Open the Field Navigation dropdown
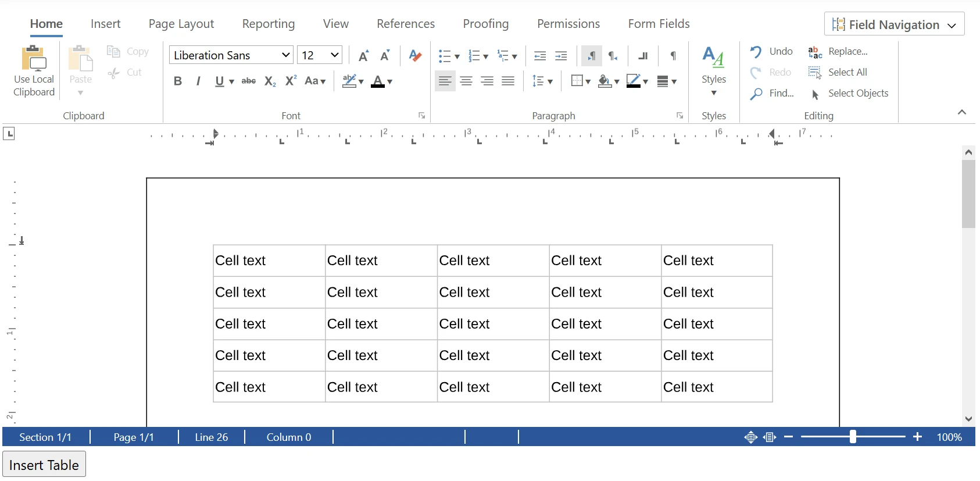The image size is (980, 481). [894, 24]
